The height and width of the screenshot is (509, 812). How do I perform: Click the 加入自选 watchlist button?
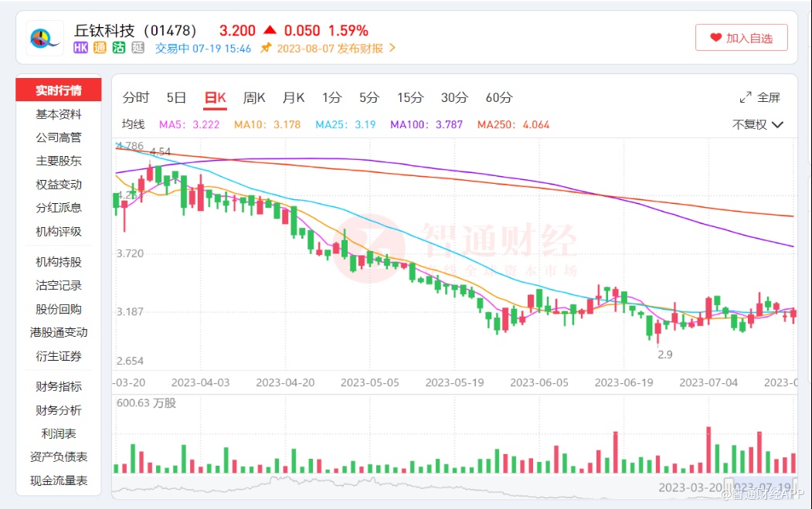741,38
